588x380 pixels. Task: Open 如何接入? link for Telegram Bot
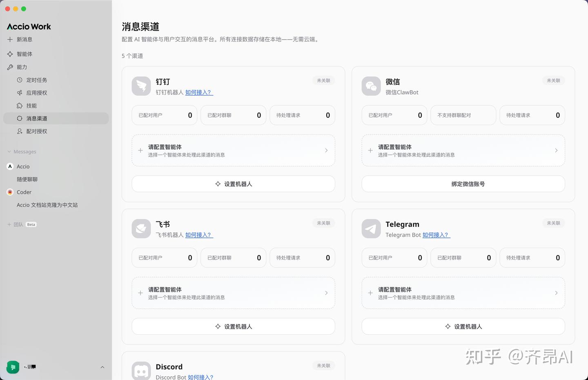coord(437,235)
